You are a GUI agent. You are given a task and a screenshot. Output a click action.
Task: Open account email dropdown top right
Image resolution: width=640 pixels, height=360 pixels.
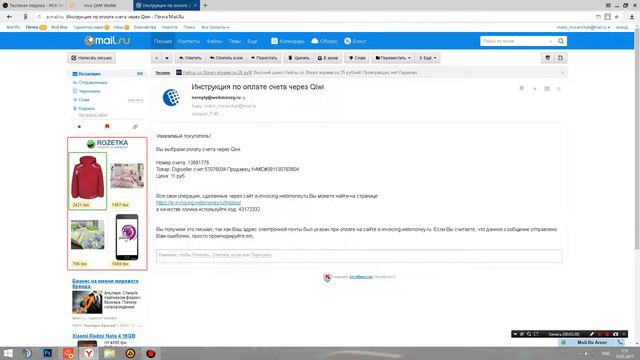tap(583, 27)
